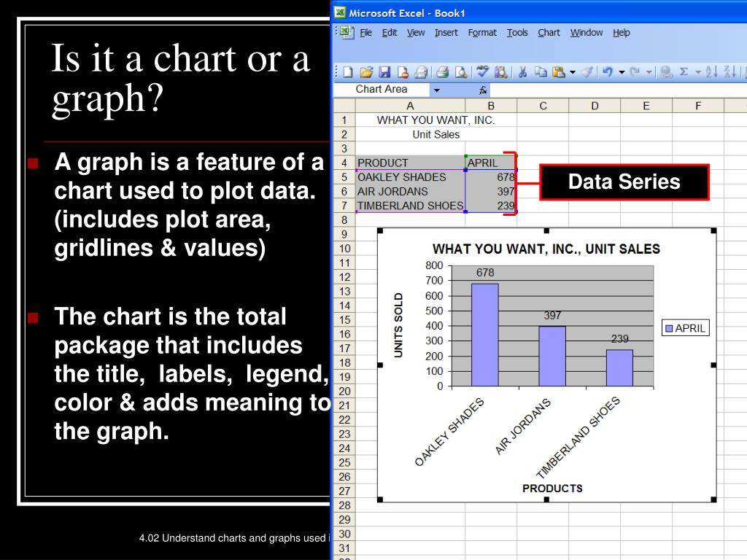This screenshot has width=747, height=560.
Task: Open the File menu
Action: point(366,32)
